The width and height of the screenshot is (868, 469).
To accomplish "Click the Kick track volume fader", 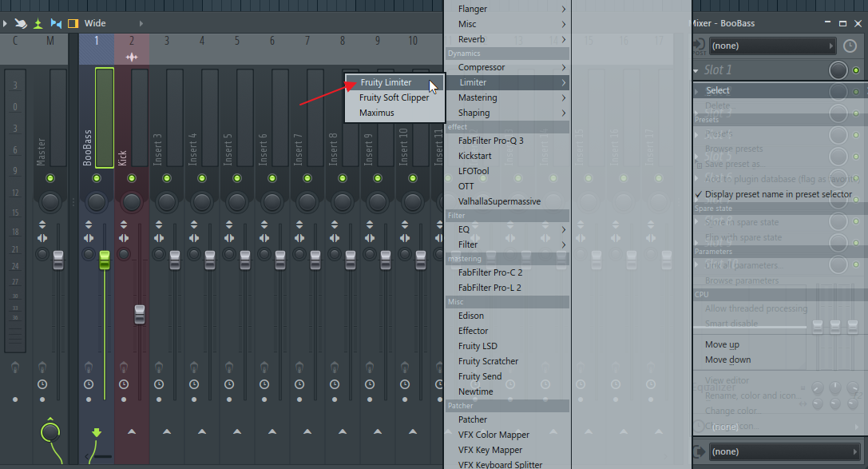I will tap(140, 314).
